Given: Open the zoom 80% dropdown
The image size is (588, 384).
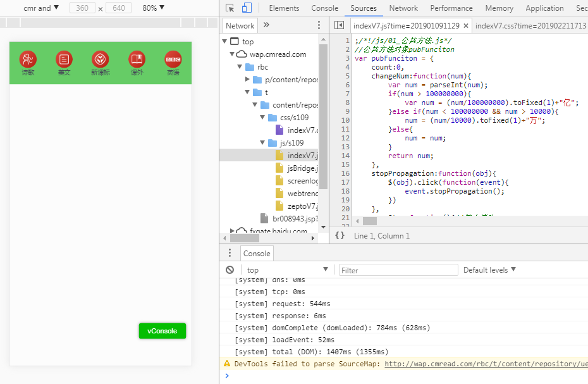Looking at the screenshot, I should click(x=153, y=8).
